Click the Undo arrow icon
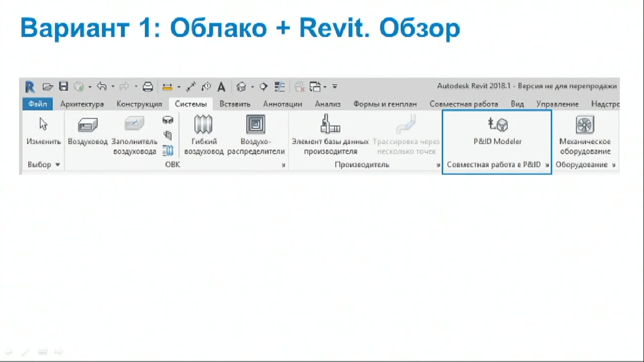Image resolution: width=644 pixels, height=362 pixels. coord(102,86)
